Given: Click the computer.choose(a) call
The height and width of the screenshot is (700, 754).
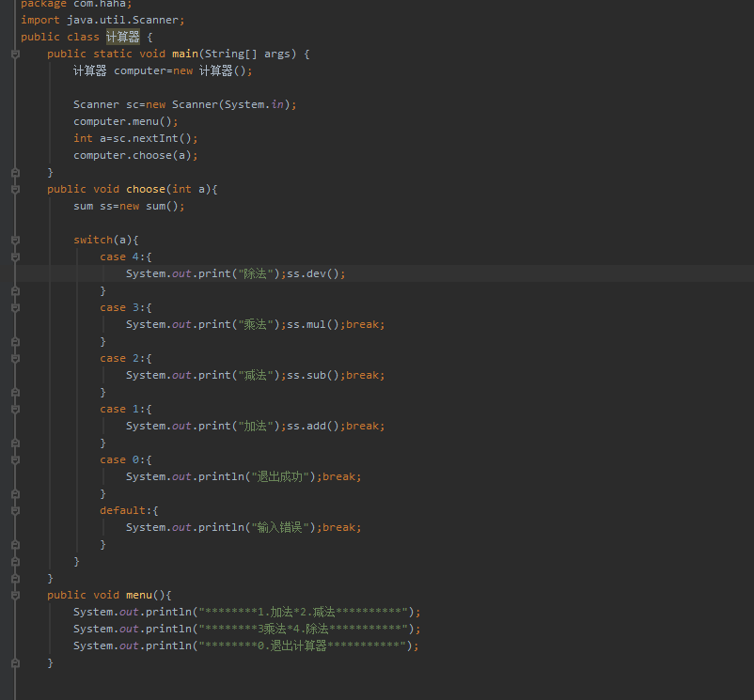Looking at the screenshot, I should (x=135, y=155).
